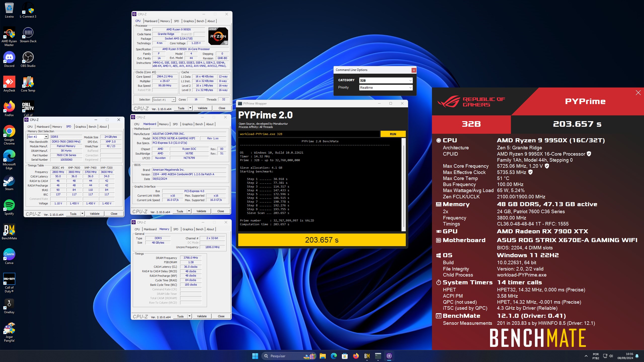Screen dimensions: 644x362
Task: Open the Priority dropdown set to Realtime
Action: pos(386,87)
